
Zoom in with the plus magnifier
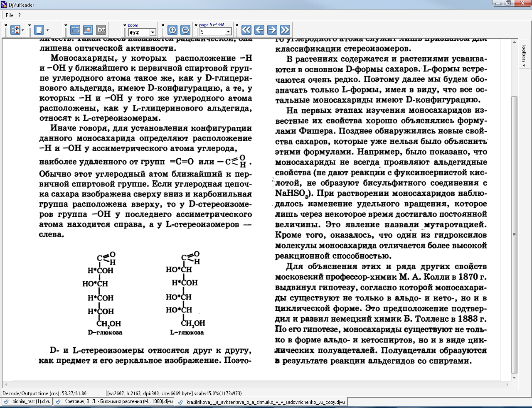tap(172, 30)
